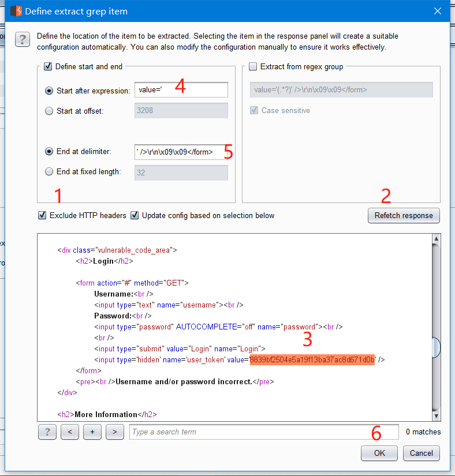Click the 'Username and/or password incorrect.' text
This screenshot has width=455, height=476.
[x=184, y=381]
